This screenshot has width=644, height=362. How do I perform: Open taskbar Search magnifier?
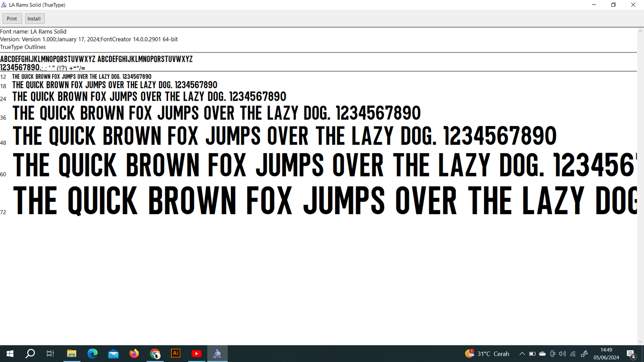pyautogui.click(x=30, y=354)
